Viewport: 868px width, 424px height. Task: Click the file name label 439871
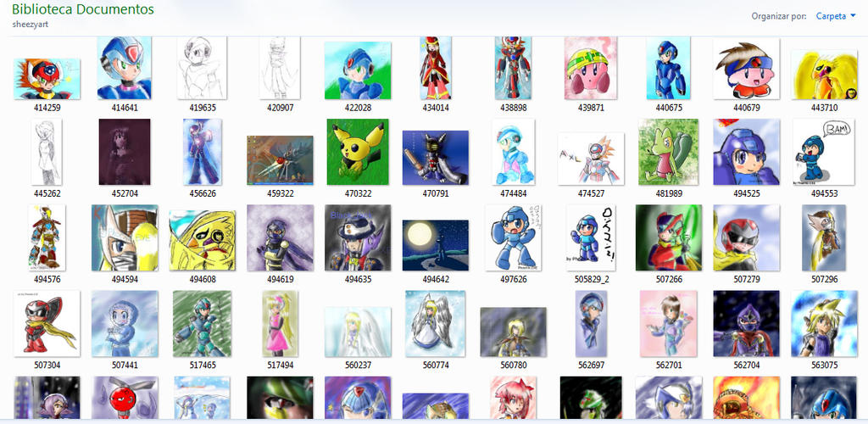pos(591,108)
